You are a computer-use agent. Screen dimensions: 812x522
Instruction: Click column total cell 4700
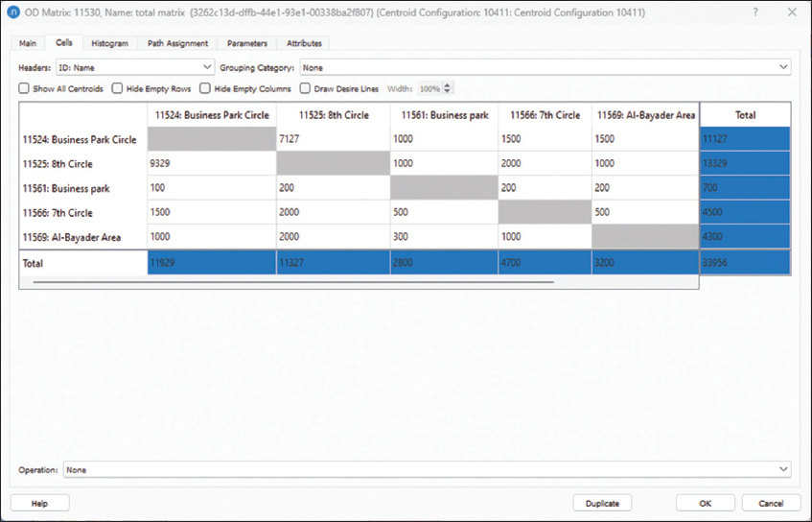point(545,263)
